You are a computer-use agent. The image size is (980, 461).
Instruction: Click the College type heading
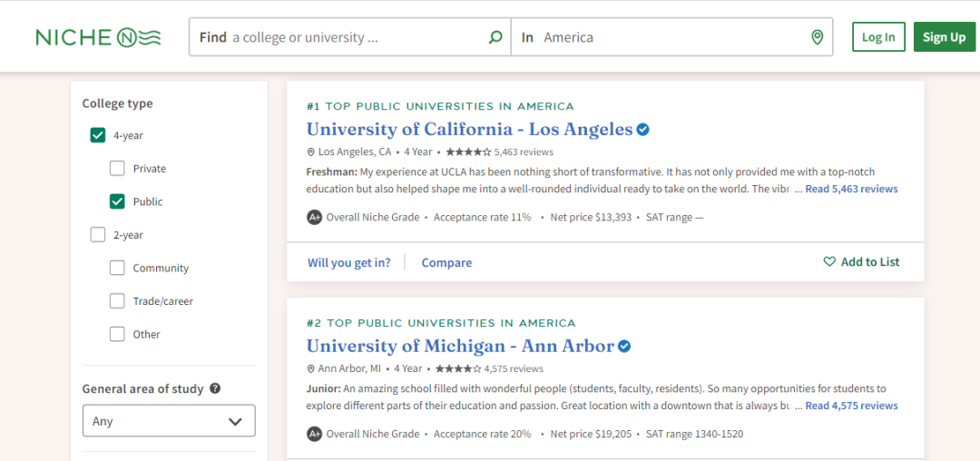(117, 103)
